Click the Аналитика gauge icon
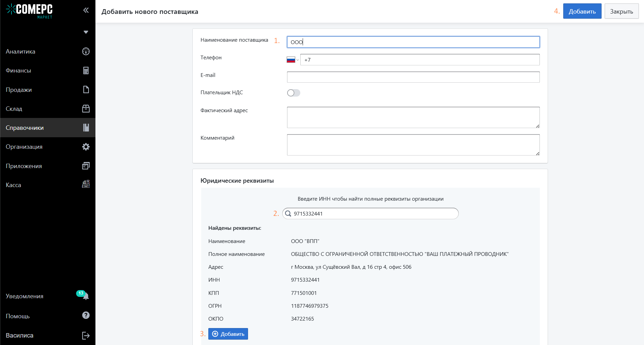Image resolution: width=644 pixels, height=345 pixels. (86, 51)
